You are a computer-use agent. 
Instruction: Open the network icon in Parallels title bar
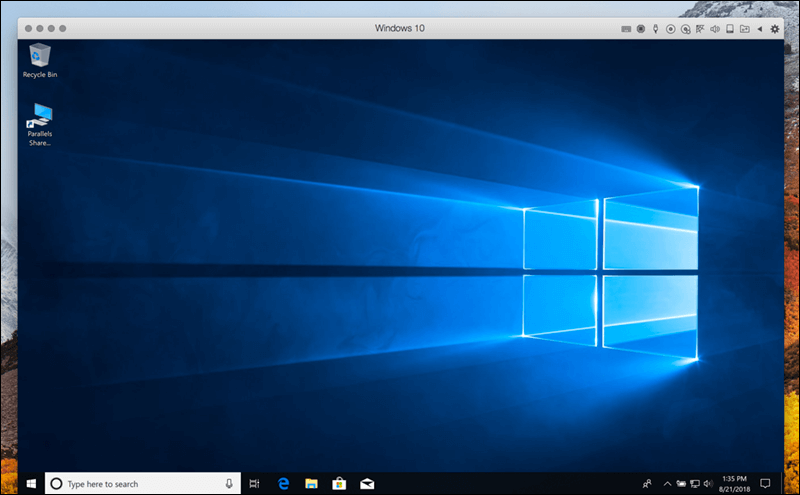[x=700, y=29]
